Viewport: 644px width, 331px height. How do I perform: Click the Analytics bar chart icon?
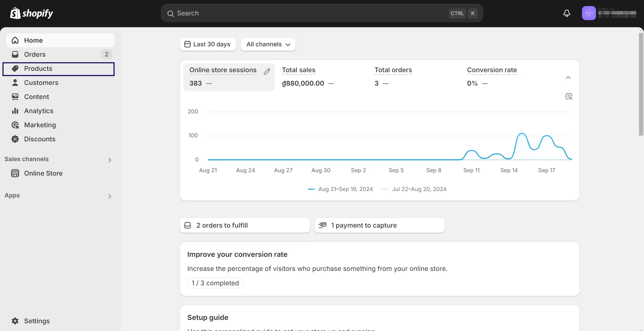(x=15, y=111)
